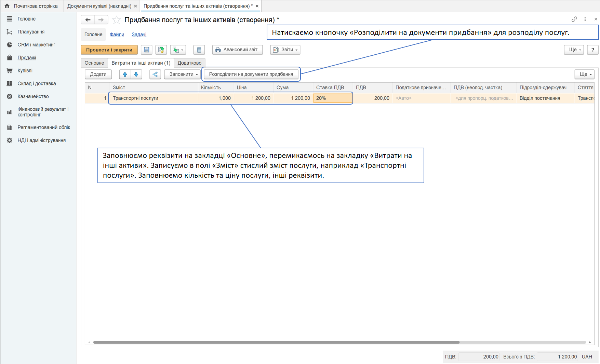Click the split row icon
This screenshot has height=364, width=600.
pos(155,74)
